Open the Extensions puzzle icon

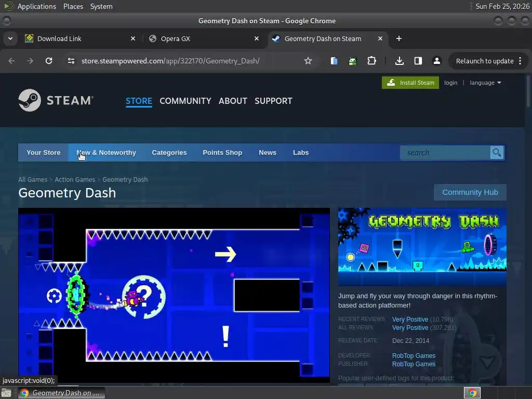coord(371,61)
